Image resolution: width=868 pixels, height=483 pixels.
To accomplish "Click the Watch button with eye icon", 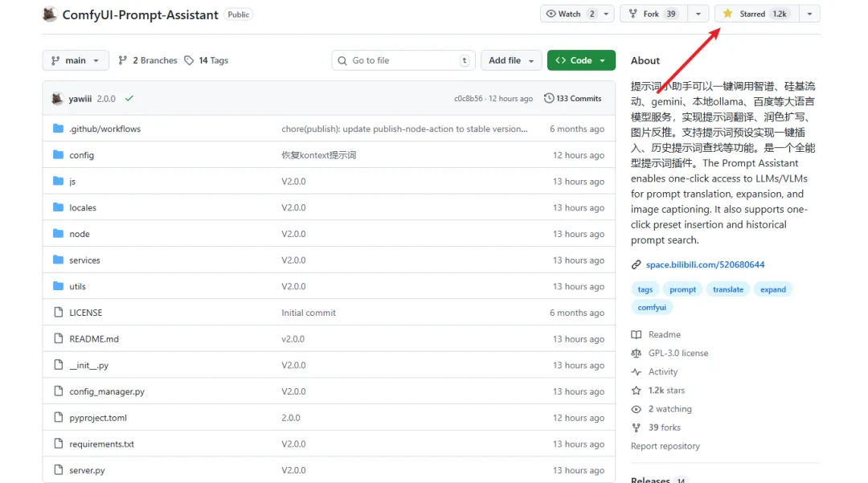I will pos(571,14).
